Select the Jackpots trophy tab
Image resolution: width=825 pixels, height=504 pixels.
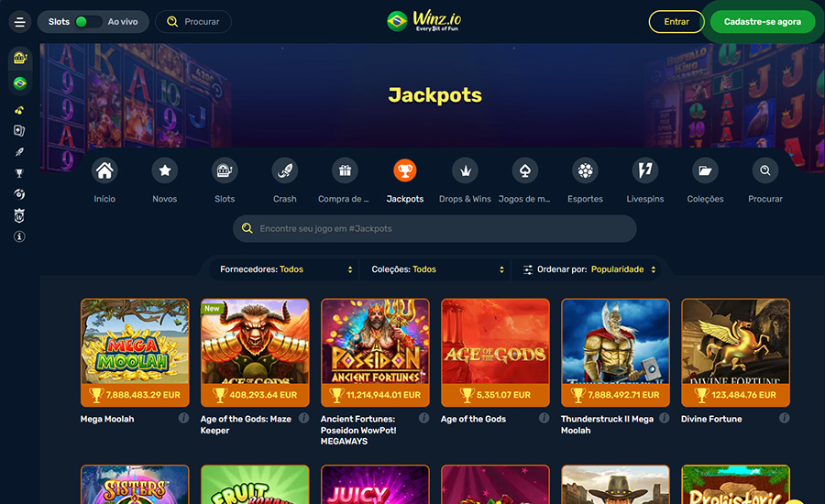coord(405,181)
